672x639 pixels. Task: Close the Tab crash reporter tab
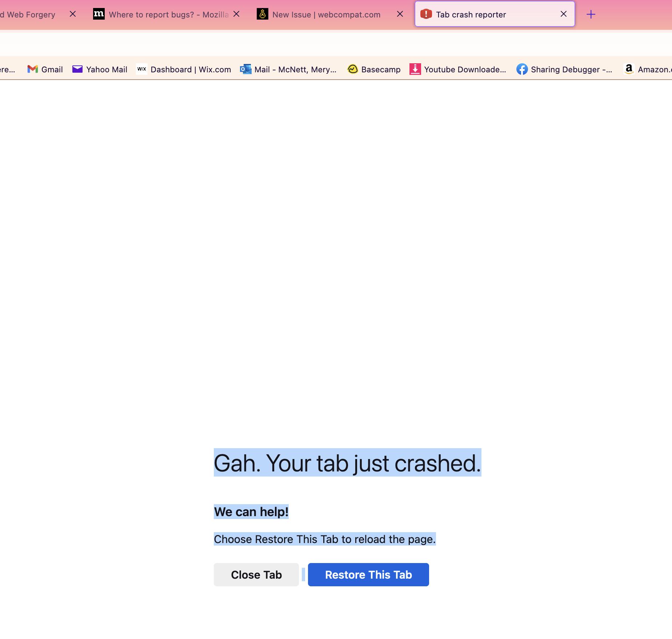(x=563, y=14)
